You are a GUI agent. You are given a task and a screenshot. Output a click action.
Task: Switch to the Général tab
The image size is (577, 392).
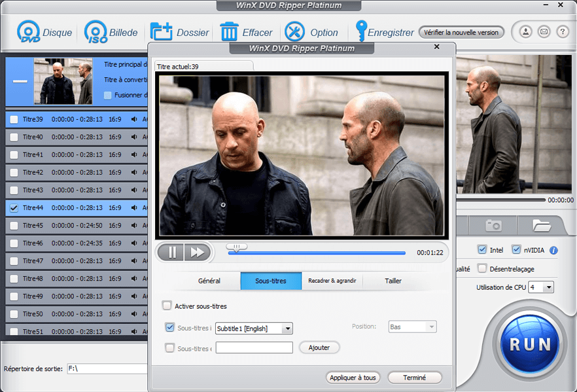[209, 281]
